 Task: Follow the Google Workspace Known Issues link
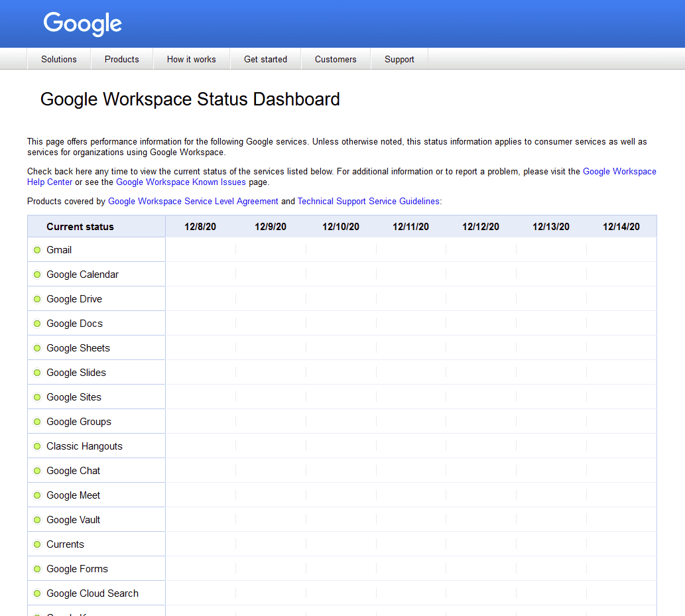pyautogui.click(x=181, y=182)
